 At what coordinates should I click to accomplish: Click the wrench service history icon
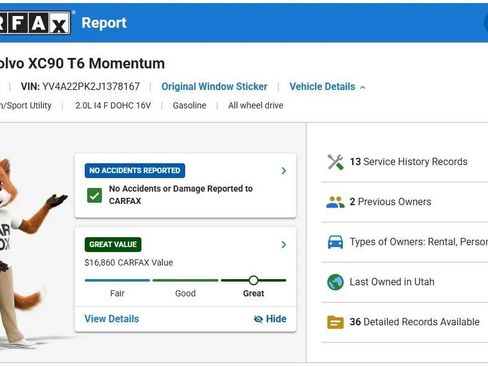[x=335, y=162]
